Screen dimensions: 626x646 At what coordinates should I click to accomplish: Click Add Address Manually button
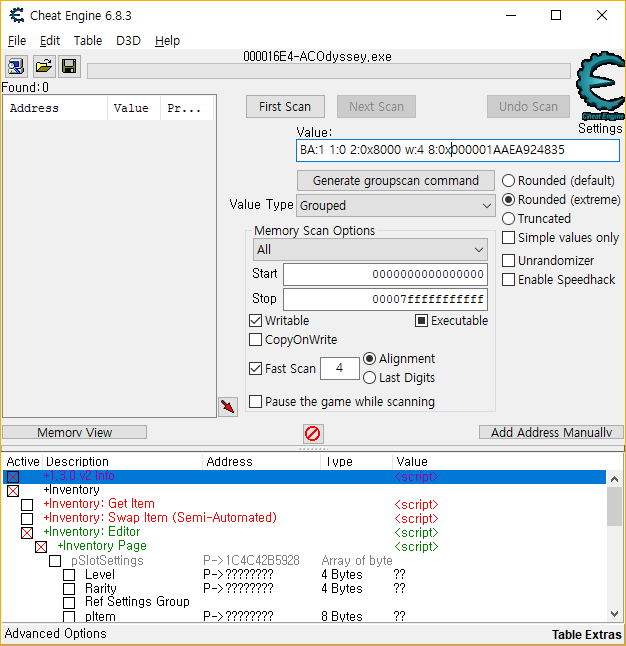coord(551,433)
